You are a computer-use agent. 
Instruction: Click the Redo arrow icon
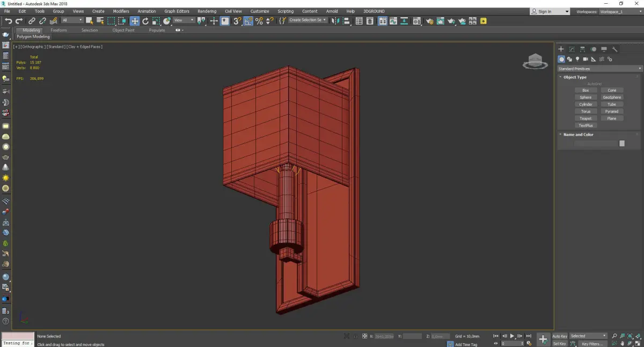[x=19, y=21]
